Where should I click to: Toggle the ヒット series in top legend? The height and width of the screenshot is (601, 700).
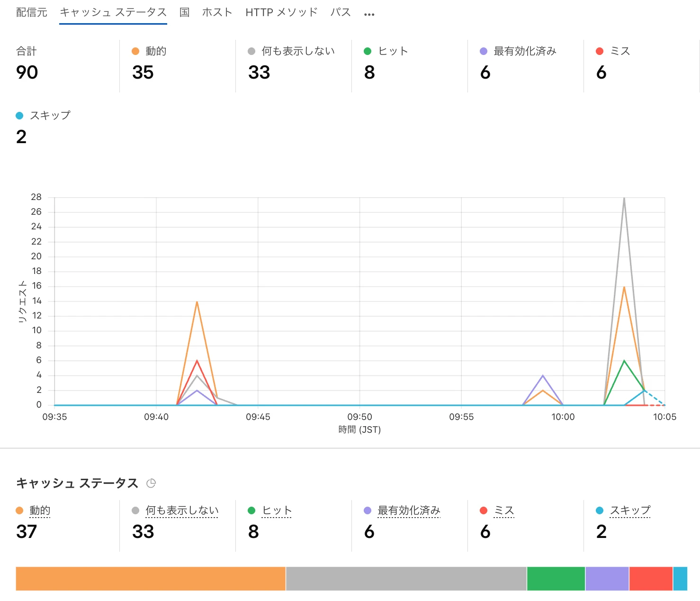coord(386,51)
